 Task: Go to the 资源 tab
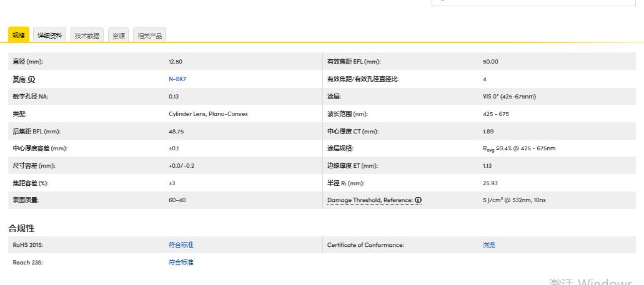(x=119, y=36)
